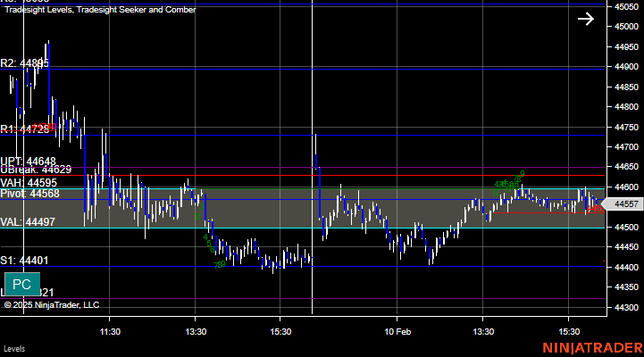Click the teal PC button

pos(22,284)
